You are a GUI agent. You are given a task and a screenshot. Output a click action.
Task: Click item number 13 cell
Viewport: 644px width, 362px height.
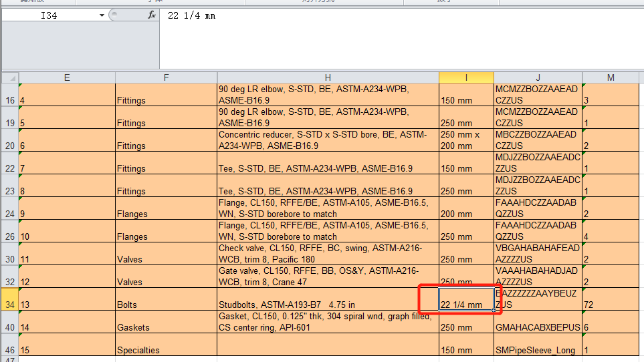click(67, 299)
